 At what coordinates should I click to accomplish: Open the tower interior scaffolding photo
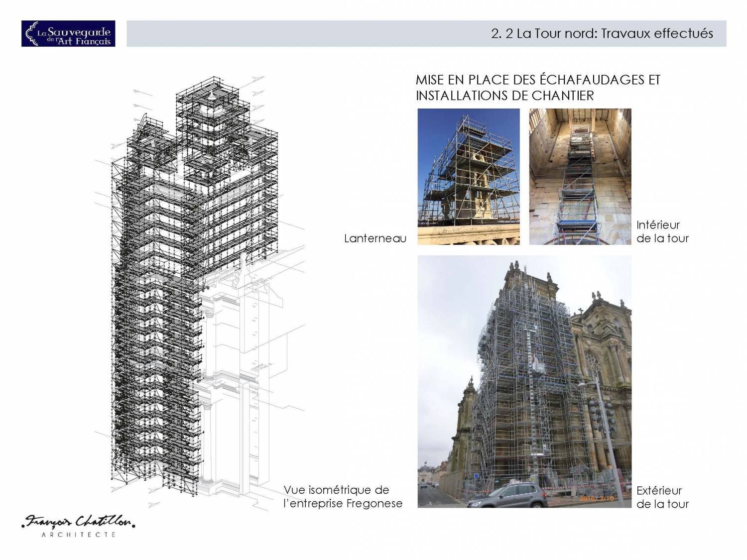[x=580, y=177]
